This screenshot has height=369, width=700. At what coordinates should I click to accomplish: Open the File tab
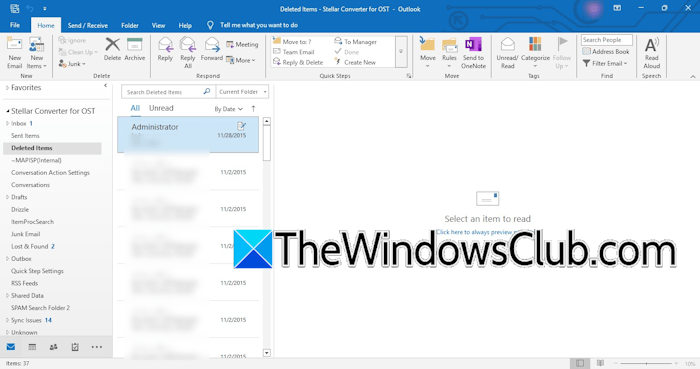point(15,25)
